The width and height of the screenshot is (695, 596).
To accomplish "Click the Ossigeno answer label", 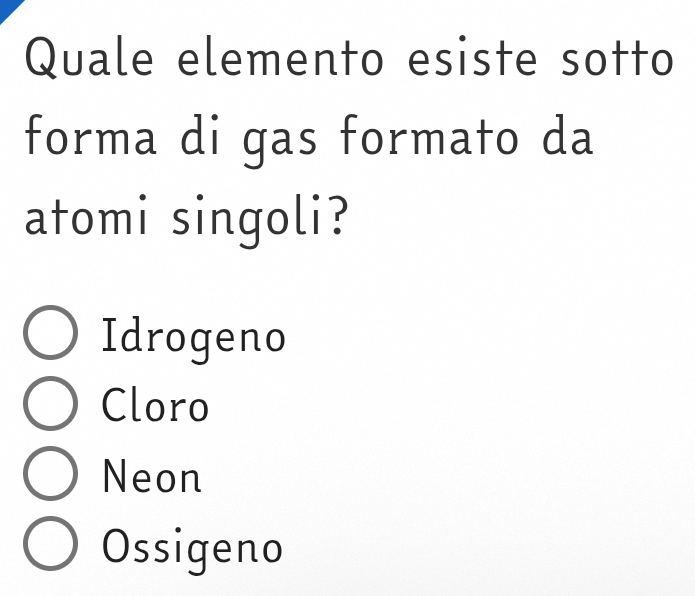I will (x=194, y=549).
